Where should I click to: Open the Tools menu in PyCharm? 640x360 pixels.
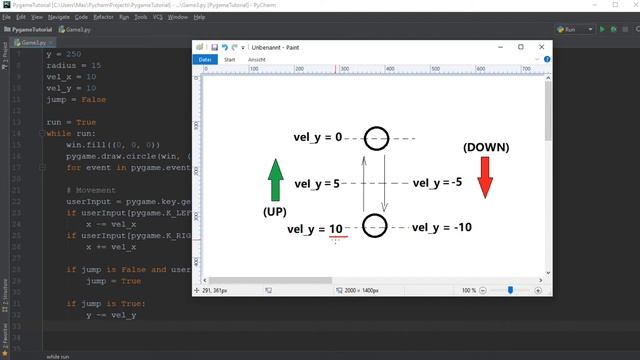click(x=140, y=17)
